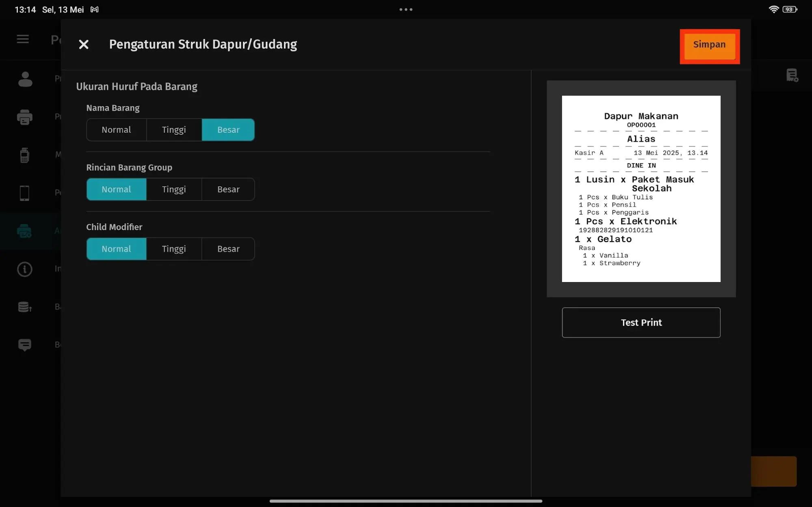Open the hamburger menu icon

[23, 39]
